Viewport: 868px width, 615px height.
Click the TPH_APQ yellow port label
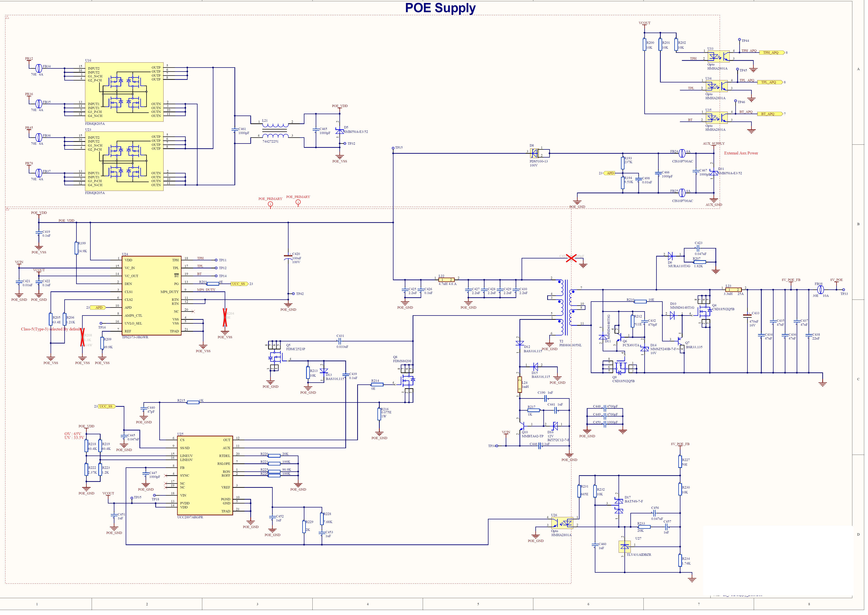(x=771, y=53)
